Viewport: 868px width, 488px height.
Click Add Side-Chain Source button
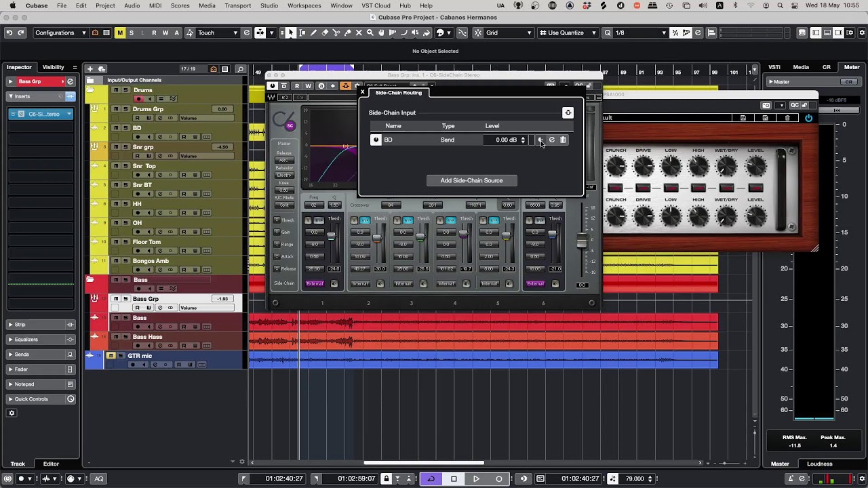tap(471, 180)
